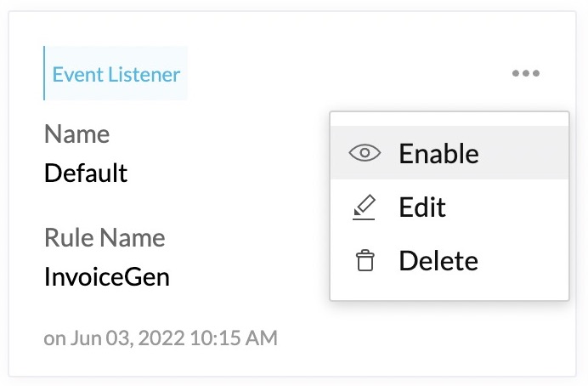This screenshot has width=588, height=386.
Task: Click the white padding below Delete in menu
Action: [x=449, y=292]
